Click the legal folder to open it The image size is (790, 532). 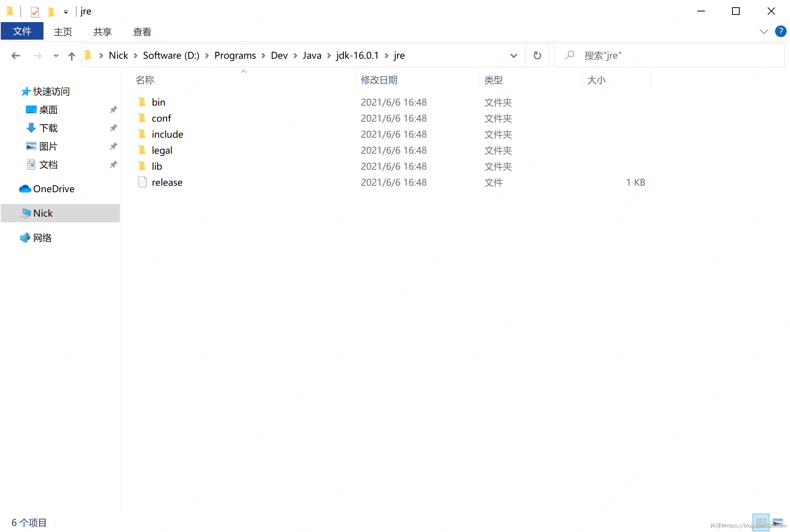pos(162,150)
